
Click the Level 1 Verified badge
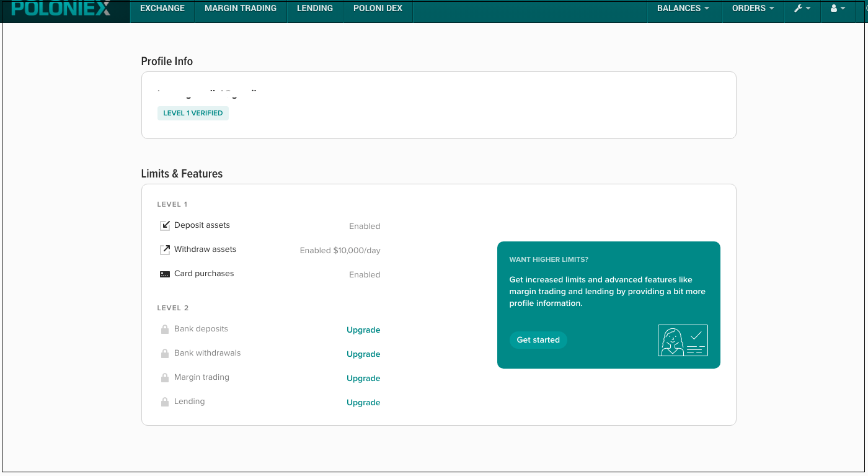pyautogui.click(x=193, y=114)
